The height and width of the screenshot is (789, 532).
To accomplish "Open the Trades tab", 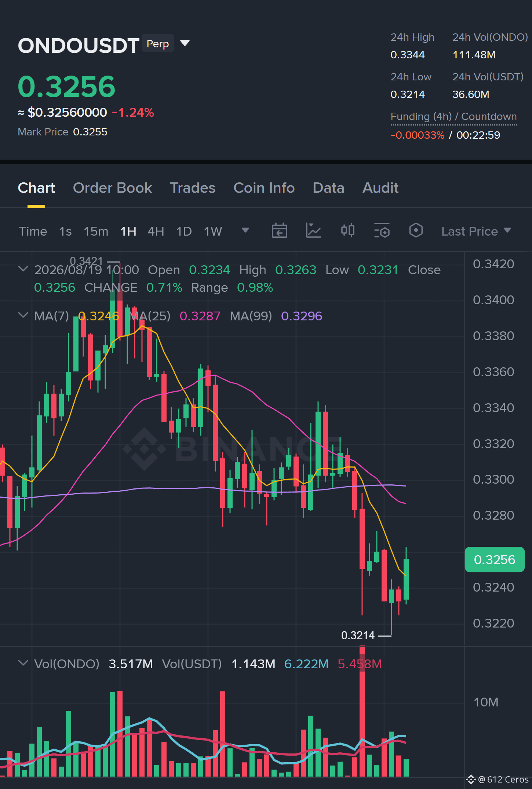I will [x=193, y=188].
